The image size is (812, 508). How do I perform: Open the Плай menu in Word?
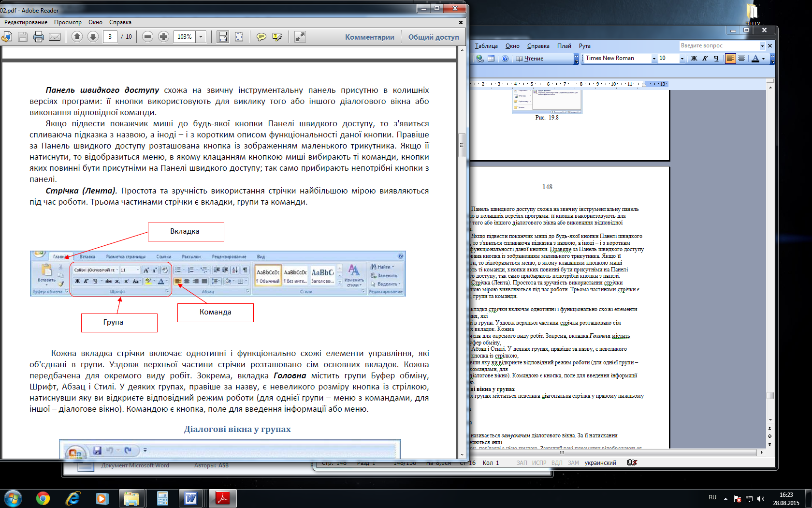564,46
